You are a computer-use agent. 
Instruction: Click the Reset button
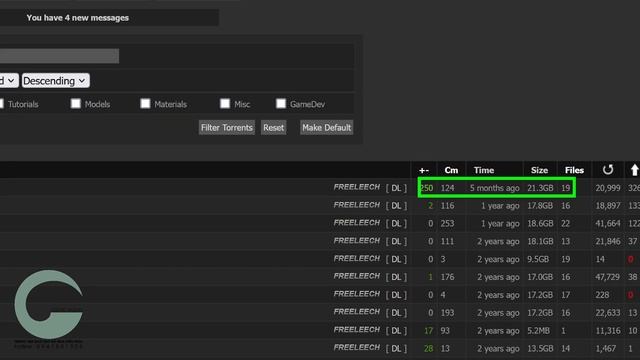coord(273,128)
